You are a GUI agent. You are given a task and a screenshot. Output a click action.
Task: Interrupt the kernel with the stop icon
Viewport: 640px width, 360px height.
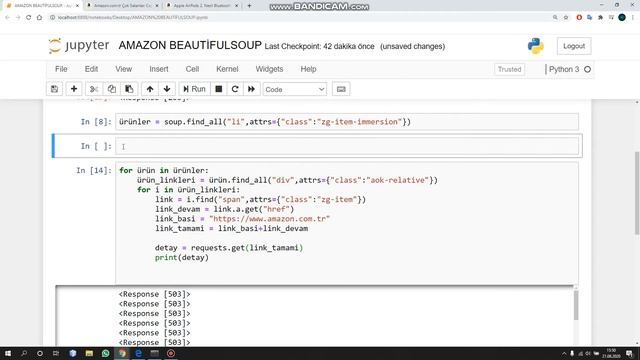click(219, 89)
